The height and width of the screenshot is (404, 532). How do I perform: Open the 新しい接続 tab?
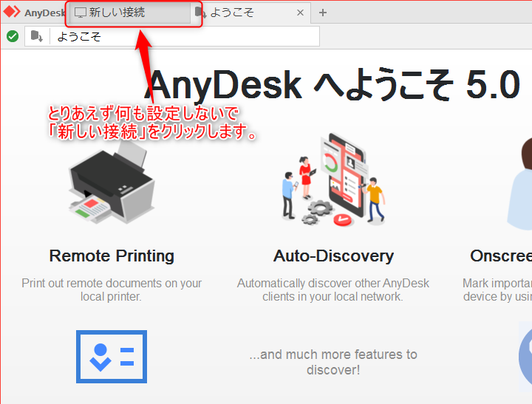point(131,13)
